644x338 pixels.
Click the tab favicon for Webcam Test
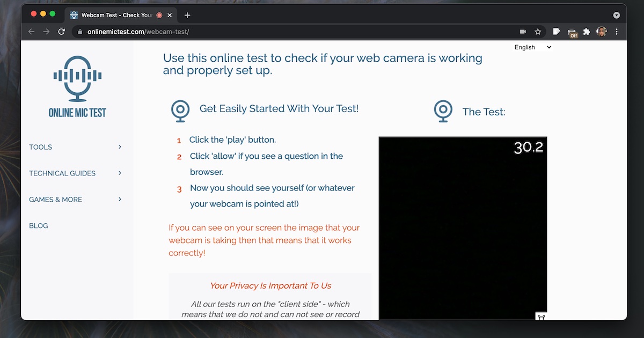tap(74, 15)
